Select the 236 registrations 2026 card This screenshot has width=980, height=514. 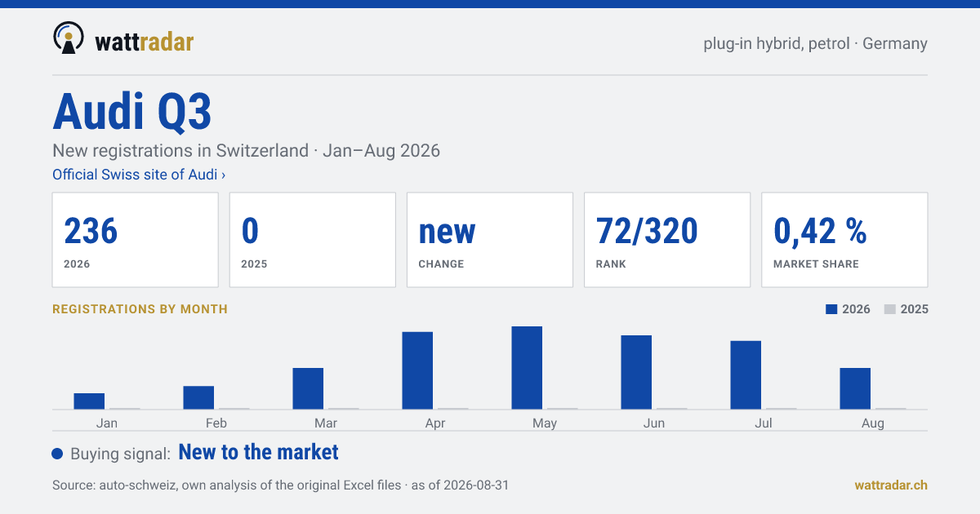(136, 240)
